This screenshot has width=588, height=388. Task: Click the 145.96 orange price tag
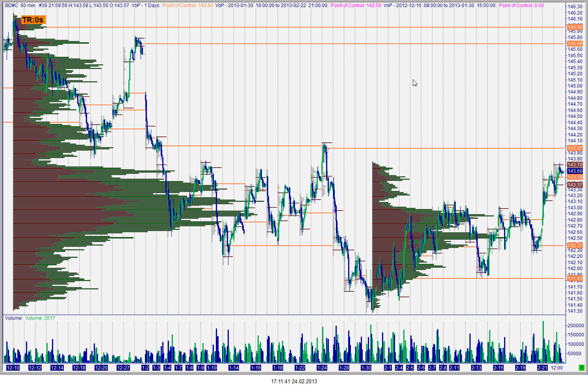575,27
